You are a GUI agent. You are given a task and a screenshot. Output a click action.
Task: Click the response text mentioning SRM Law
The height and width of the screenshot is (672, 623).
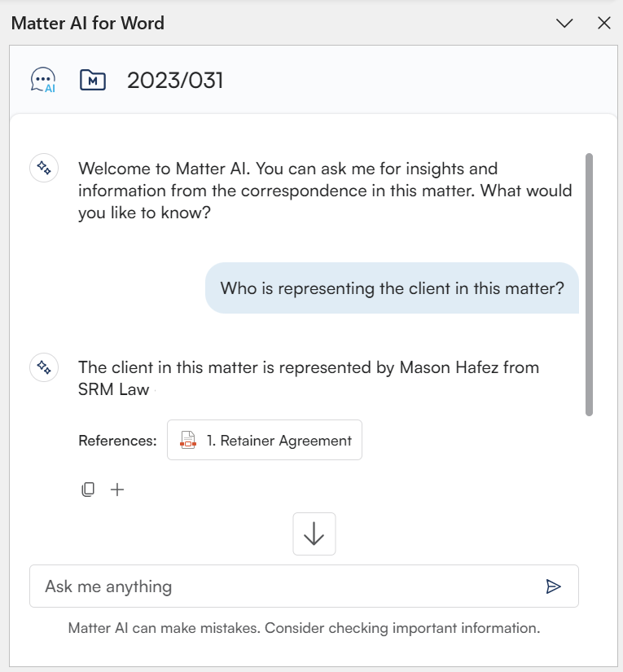coord(308,378)
